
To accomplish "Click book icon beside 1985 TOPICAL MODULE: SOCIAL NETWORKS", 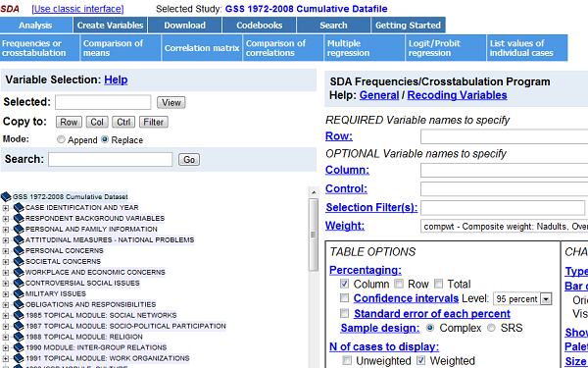I will tap(19, 315).
